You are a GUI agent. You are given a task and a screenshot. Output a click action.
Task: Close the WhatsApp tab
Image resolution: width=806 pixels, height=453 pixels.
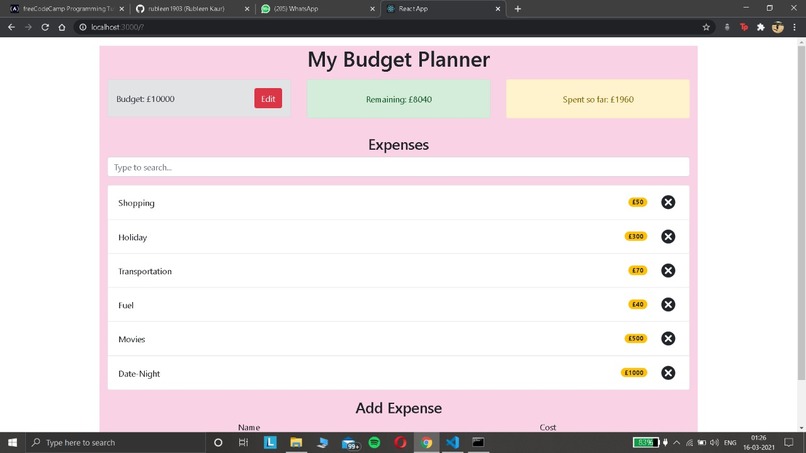[373, 9]
